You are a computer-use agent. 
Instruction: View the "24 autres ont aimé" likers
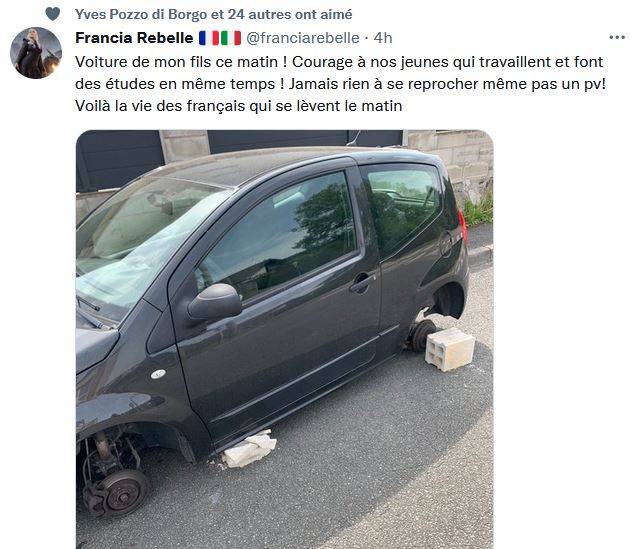coord(290,14)
